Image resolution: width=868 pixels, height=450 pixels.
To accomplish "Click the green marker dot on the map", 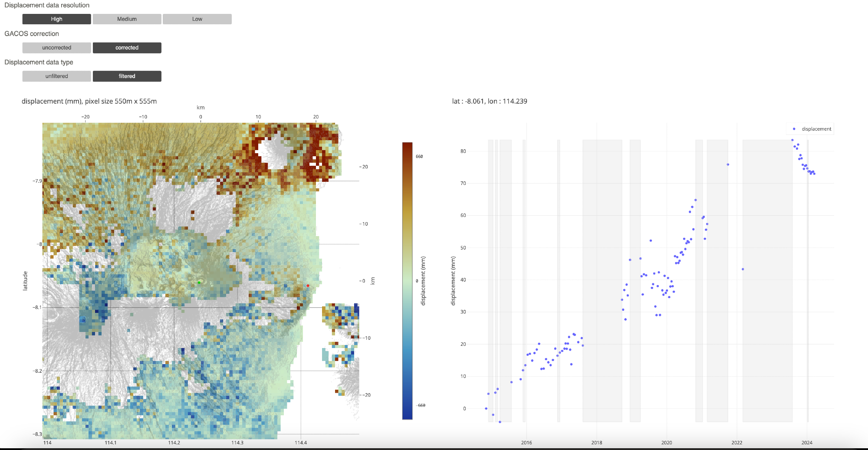I will pyautogui.click(x=199, y=282).
